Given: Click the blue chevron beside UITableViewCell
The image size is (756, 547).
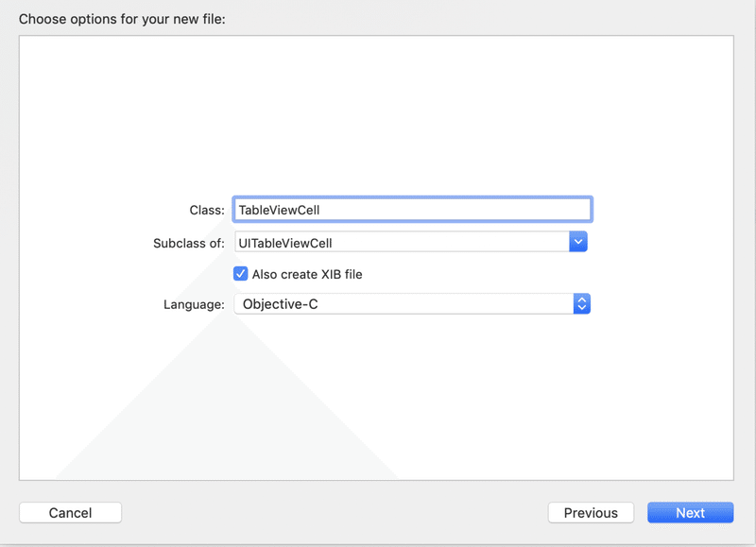Looking at the screenshot, I should (x=578, y=242).
